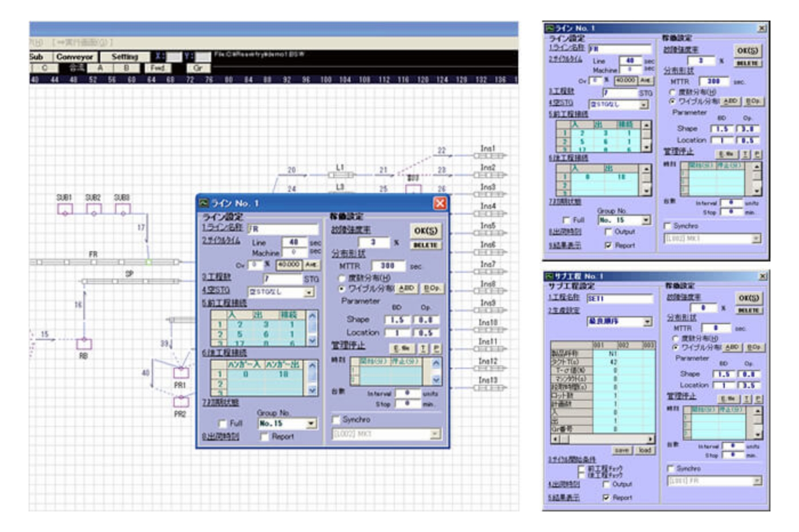The image size is (799, 532).
Task: Open [L001] FR dropdown in Sub-process panel
Action: [757, 481]
